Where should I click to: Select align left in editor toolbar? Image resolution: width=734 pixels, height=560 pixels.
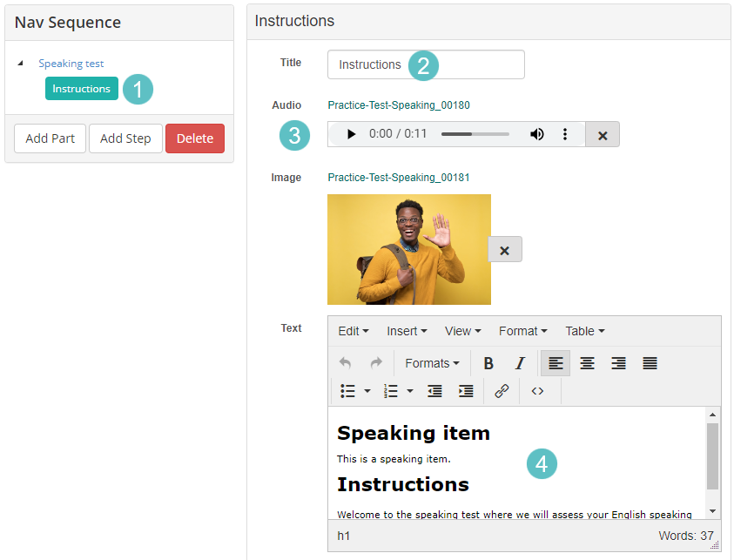[x=556, y=363]
